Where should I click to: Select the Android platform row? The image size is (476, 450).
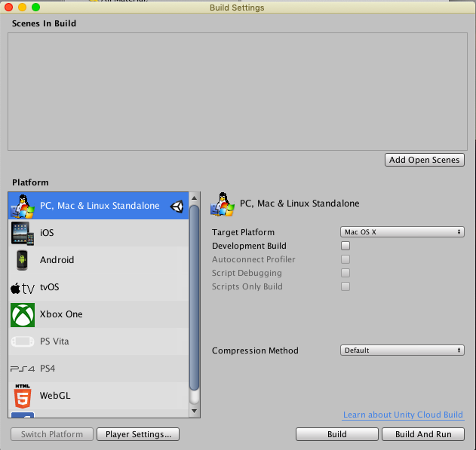coord(98,260)
